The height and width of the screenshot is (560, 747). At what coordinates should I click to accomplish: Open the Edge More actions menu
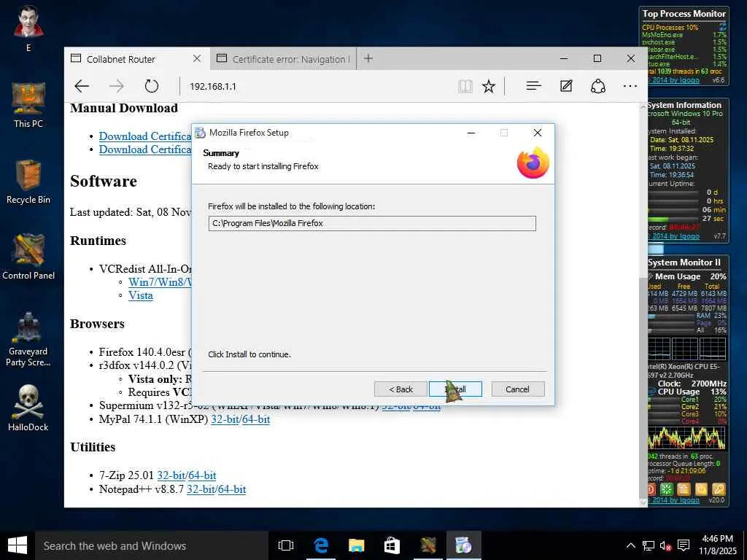tap(630, 86)
